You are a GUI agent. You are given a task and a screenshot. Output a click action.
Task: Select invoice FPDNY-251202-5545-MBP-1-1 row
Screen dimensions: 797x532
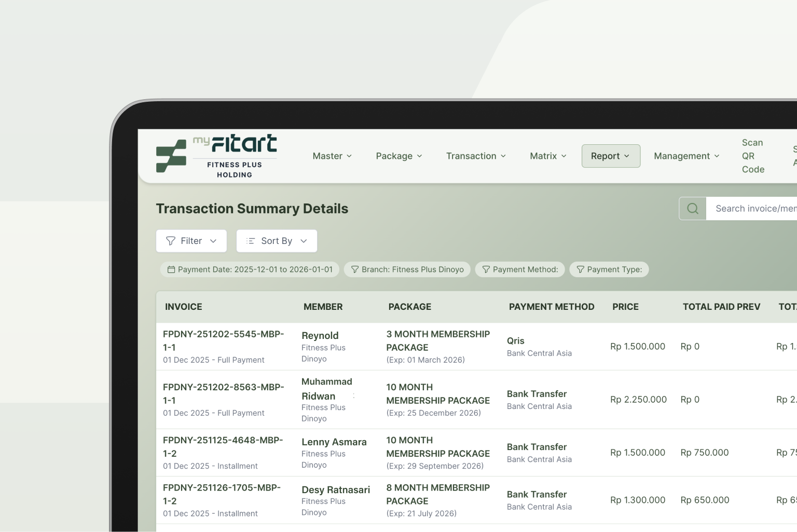click(x=223, y=340)
